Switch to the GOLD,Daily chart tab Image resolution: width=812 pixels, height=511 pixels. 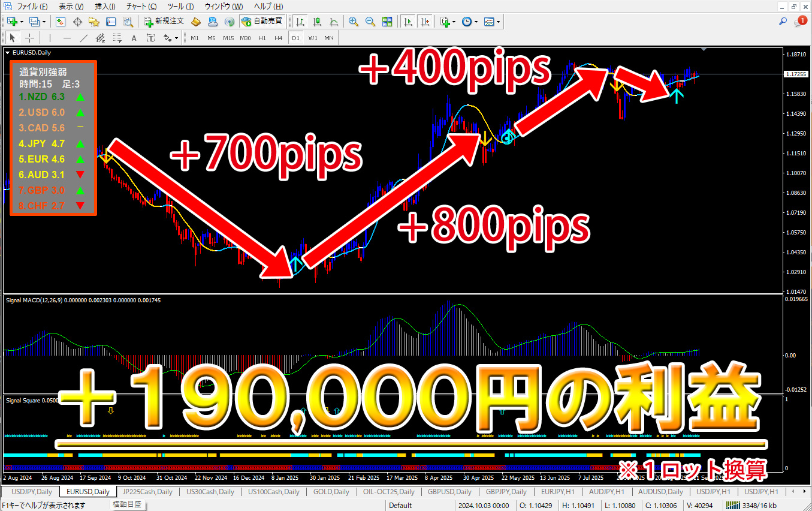pos(331,492)
